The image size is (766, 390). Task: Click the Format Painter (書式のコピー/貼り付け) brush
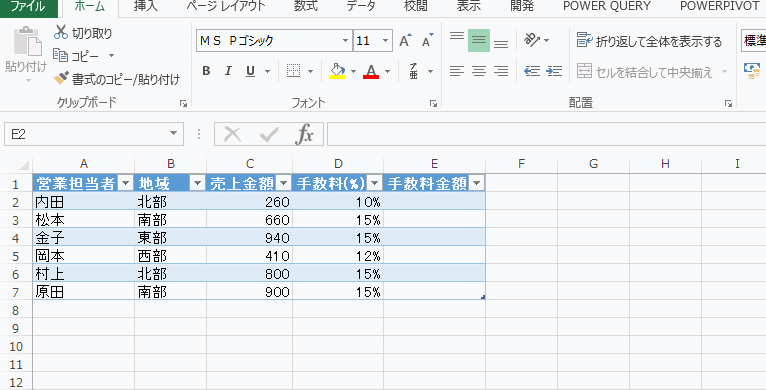[x=61, y=78]
